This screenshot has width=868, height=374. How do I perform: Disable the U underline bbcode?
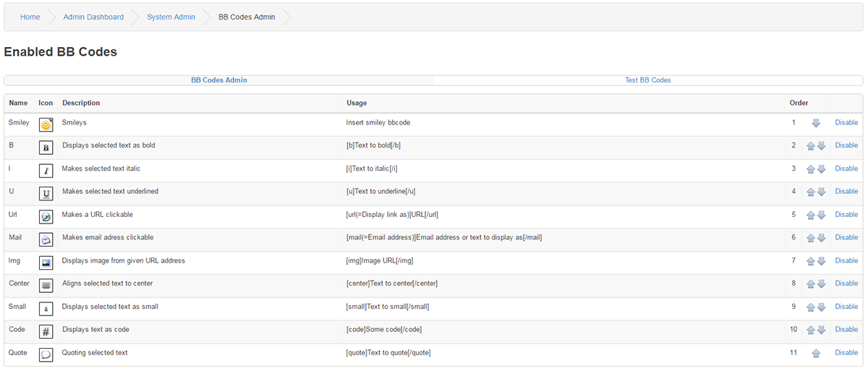click(846, 192)
